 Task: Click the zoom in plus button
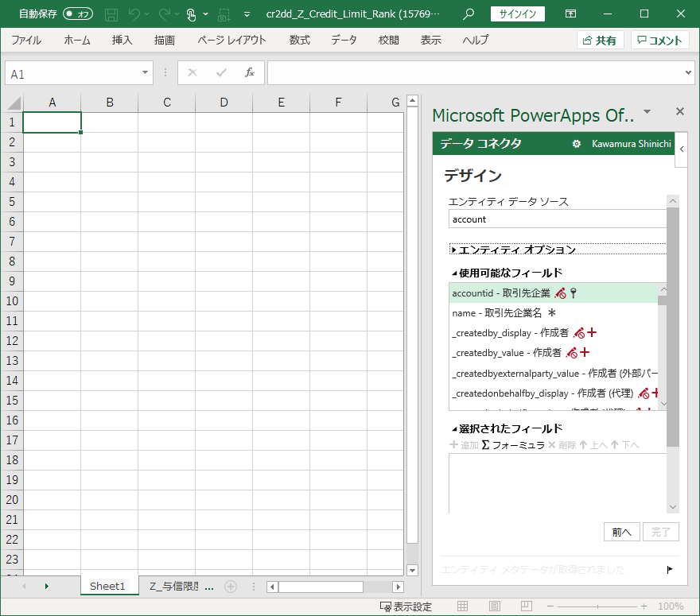tap(644, 606)
